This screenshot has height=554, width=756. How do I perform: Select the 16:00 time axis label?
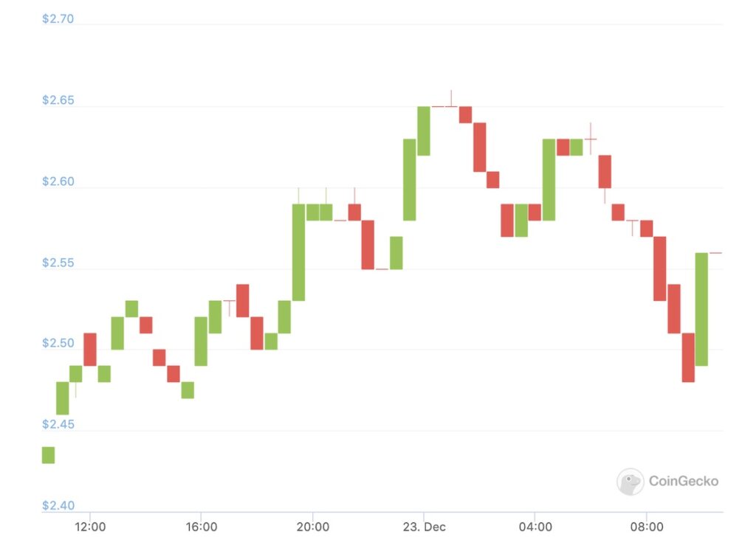point(202,527)
